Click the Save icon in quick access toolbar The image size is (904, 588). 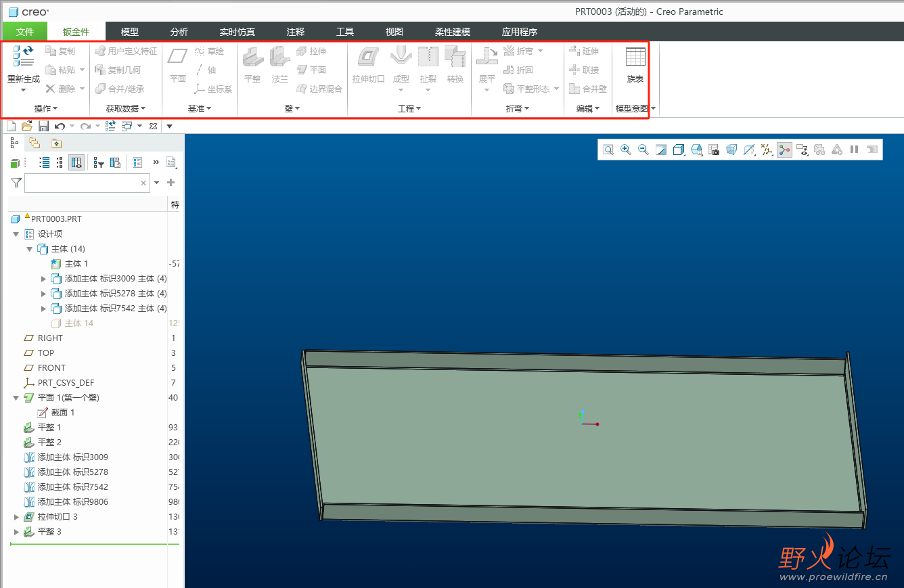[x=43, y=126]
